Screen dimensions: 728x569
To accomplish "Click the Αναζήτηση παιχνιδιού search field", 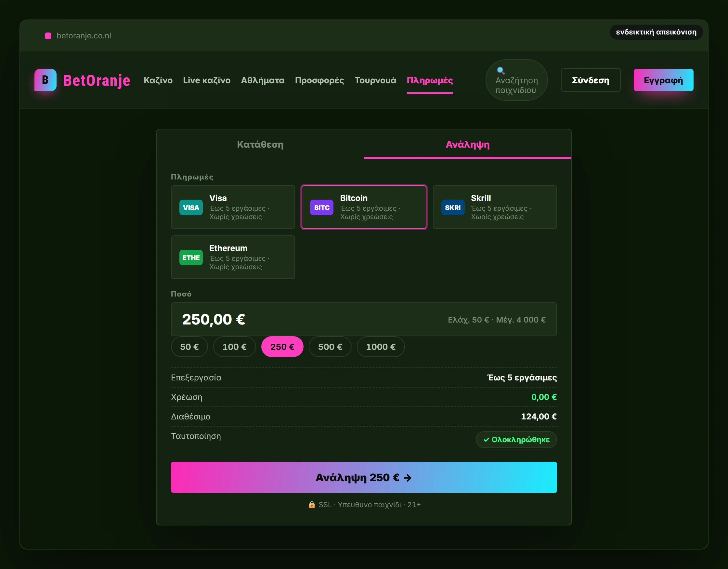I will (517, 80).
